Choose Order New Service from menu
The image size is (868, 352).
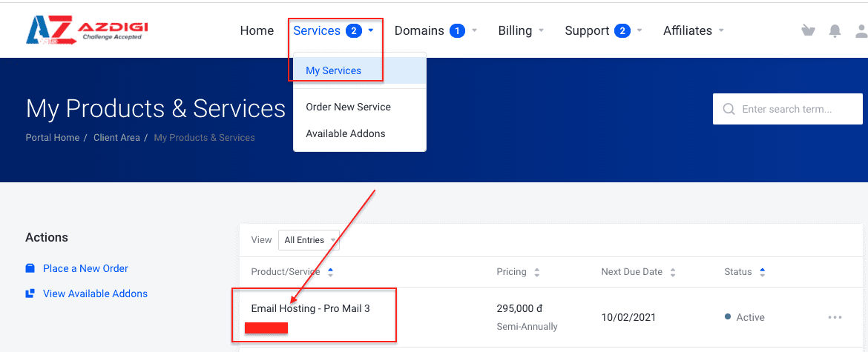coord(348,107)
